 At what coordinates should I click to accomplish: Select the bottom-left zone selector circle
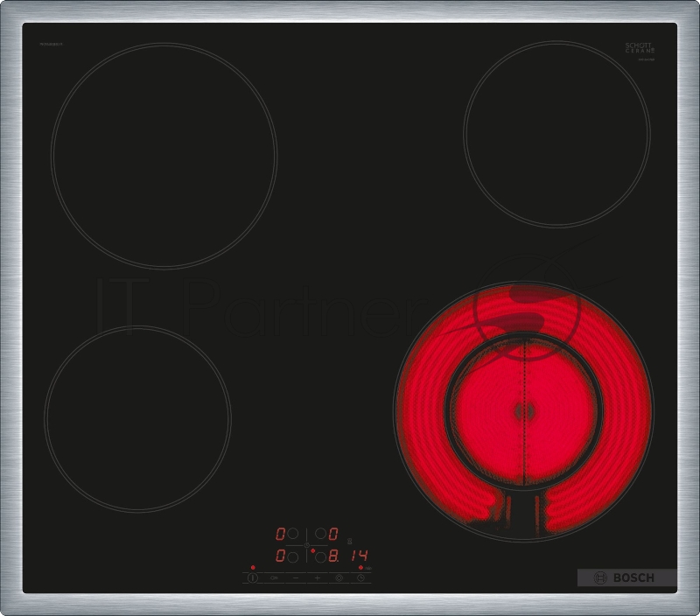click(294, 556)
